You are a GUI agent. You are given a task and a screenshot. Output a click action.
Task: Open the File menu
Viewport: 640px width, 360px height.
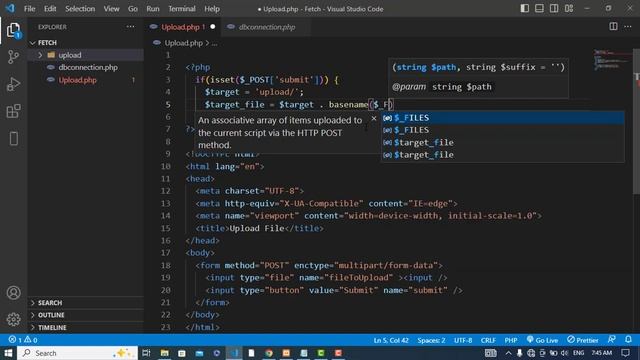tap(29, 9)
